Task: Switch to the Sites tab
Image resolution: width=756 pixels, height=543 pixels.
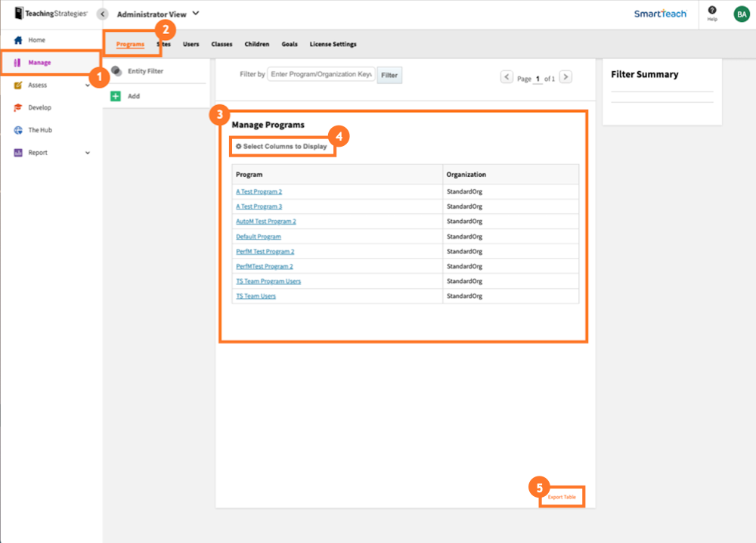Action: pyautogui.click(x=163, y=44)
